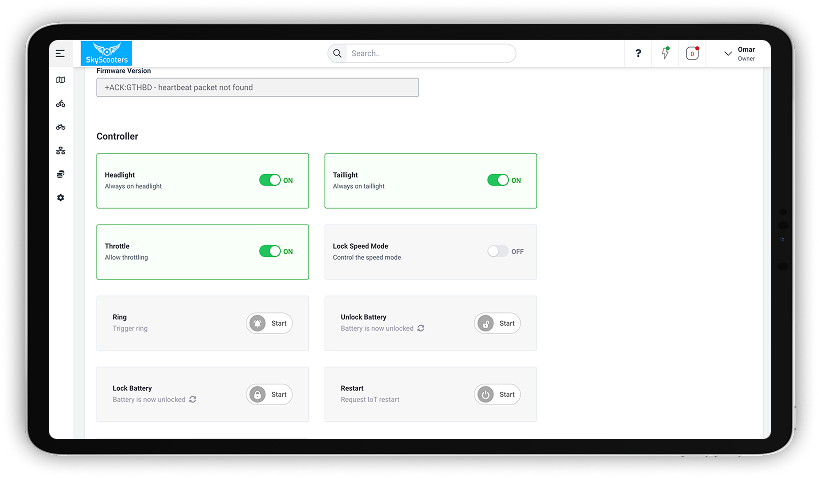The height and width of the screenshot is (478, 819).
Task: Refresh the Unlock Battery status
Action: point(421,328)
